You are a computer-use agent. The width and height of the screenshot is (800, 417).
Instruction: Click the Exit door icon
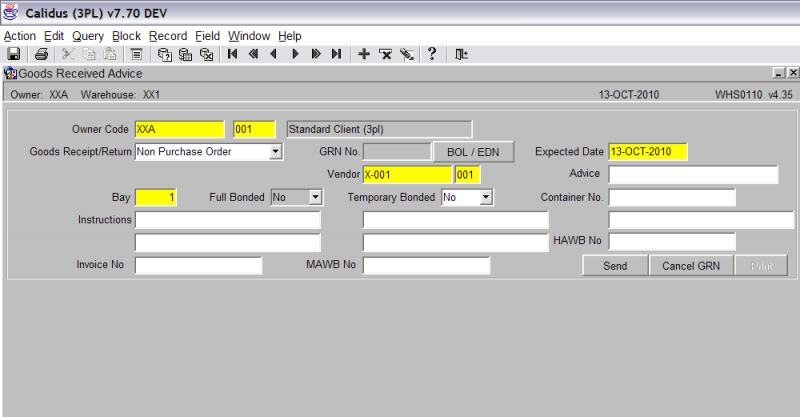coord(461,54)
